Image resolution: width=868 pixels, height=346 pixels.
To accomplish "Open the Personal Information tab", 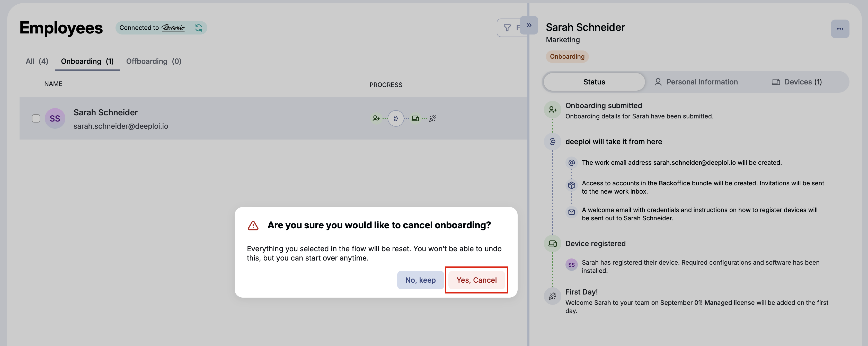I will [696, 82].
